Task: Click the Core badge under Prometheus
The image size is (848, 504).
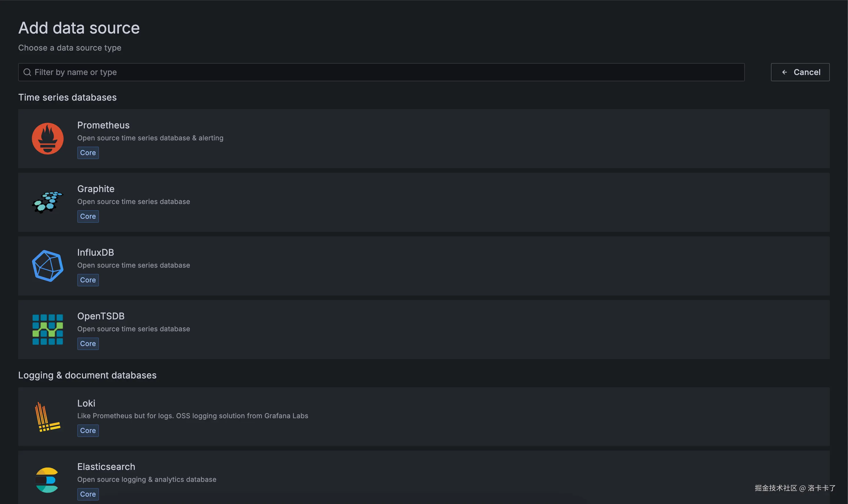Action: [x=88, y=153]
